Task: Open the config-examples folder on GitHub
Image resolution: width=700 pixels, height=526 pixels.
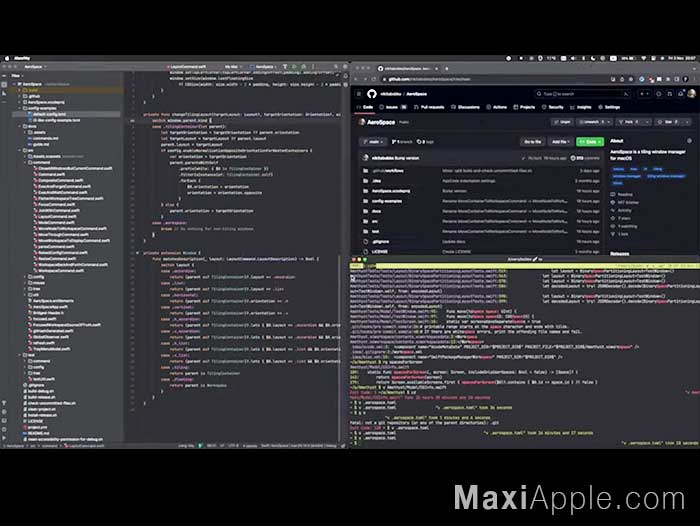Action: point(387,201)
